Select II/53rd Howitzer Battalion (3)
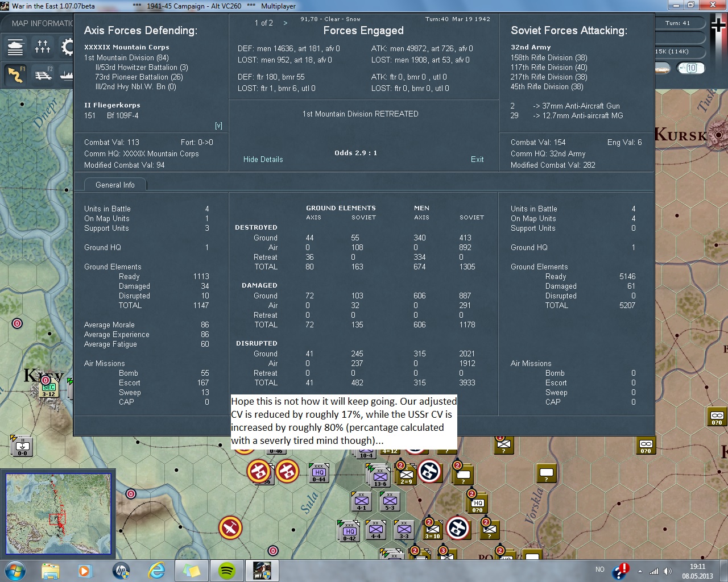 (x=142, y=68)
